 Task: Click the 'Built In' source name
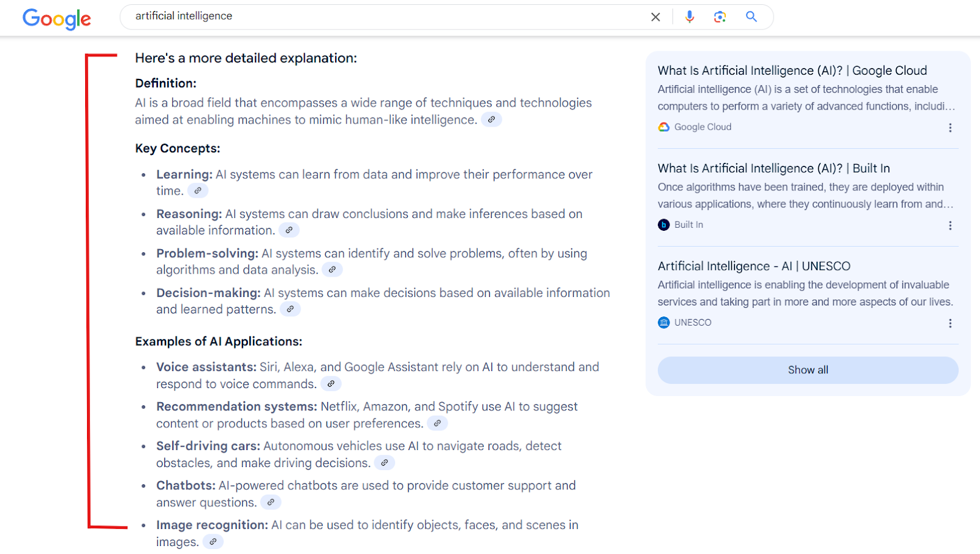pos(688,225)
